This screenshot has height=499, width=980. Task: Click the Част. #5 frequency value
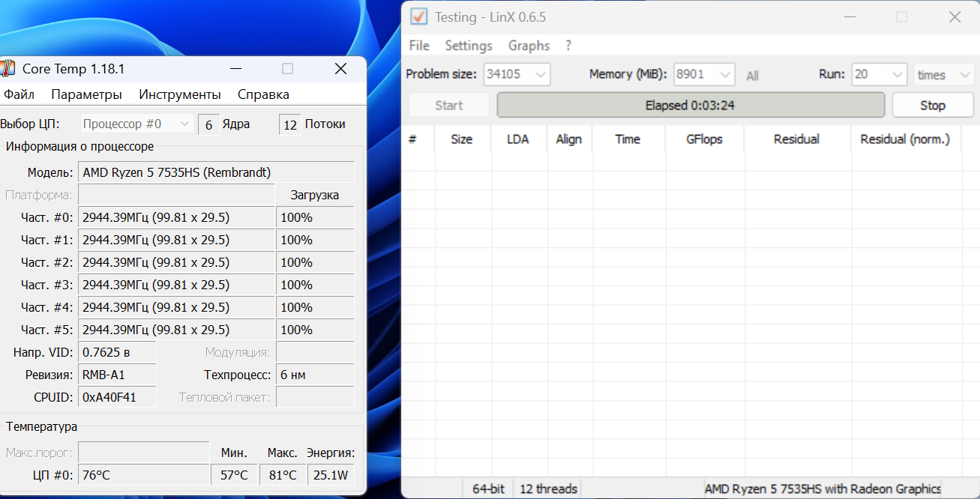coord(176,330)
